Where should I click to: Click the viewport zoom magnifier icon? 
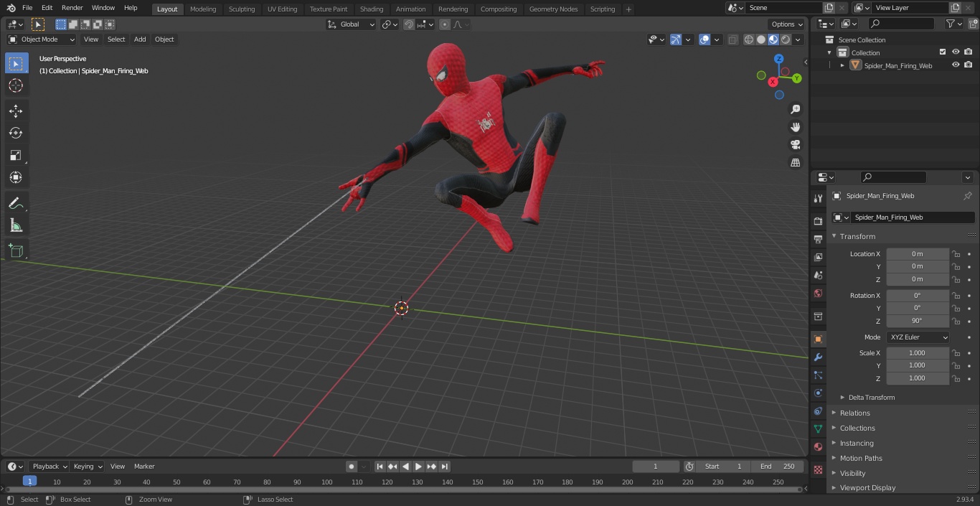coord(795,109)
